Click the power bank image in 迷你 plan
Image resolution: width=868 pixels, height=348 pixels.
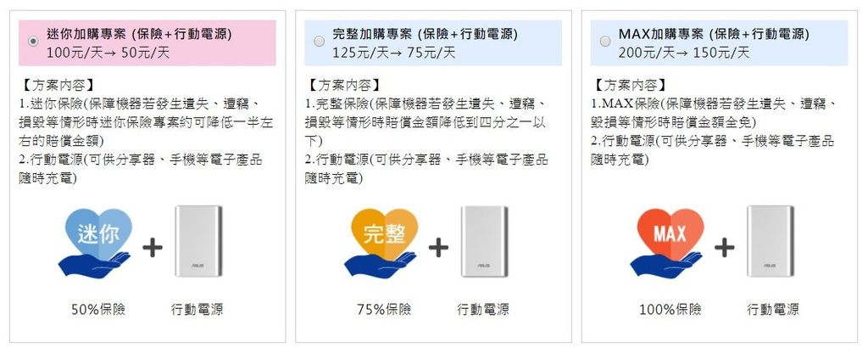point(198,241)
